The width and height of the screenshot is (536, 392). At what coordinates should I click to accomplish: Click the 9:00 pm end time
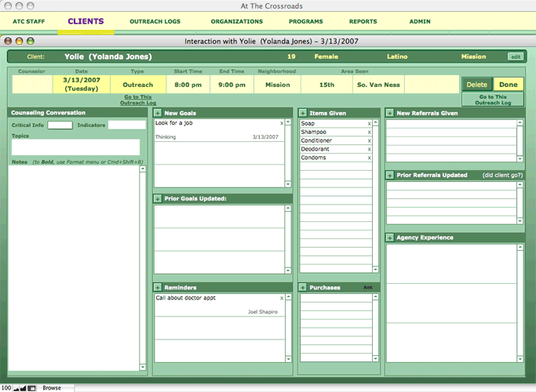tap(232, 85)
